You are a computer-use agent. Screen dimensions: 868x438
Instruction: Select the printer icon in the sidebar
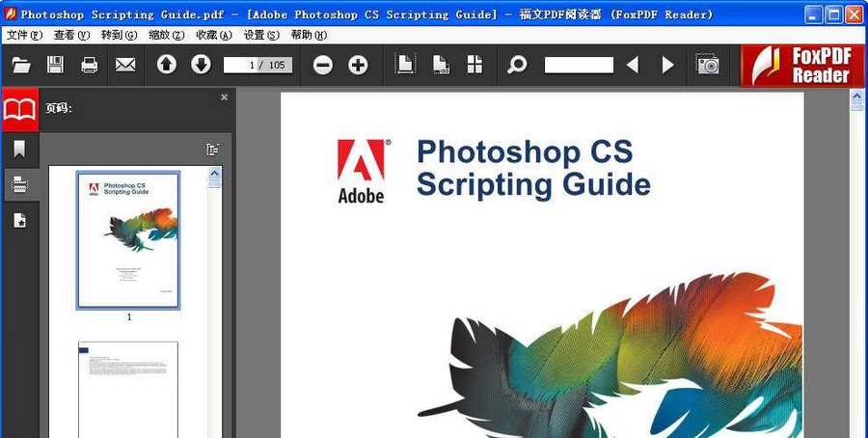tap(20, 184)
